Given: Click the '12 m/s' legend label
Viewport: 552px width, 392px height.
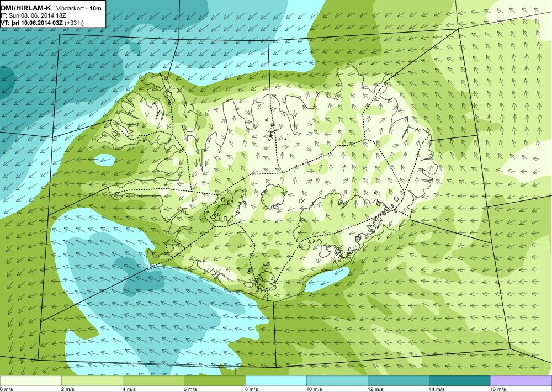Looking at the screenshot, I should pos(375,389).
